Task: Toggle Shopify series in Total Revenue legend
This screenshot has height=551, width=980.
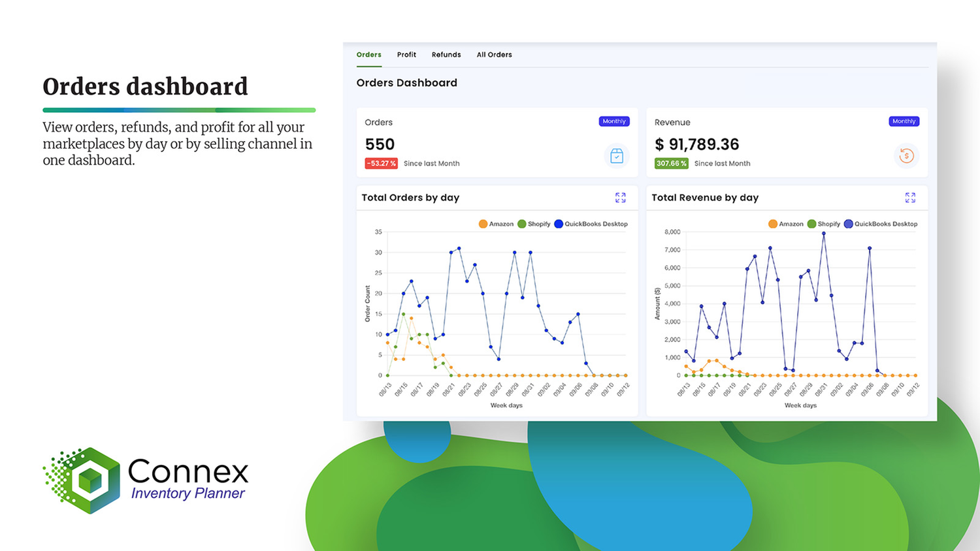Action: pyautogui.click(x=824, y=224)
